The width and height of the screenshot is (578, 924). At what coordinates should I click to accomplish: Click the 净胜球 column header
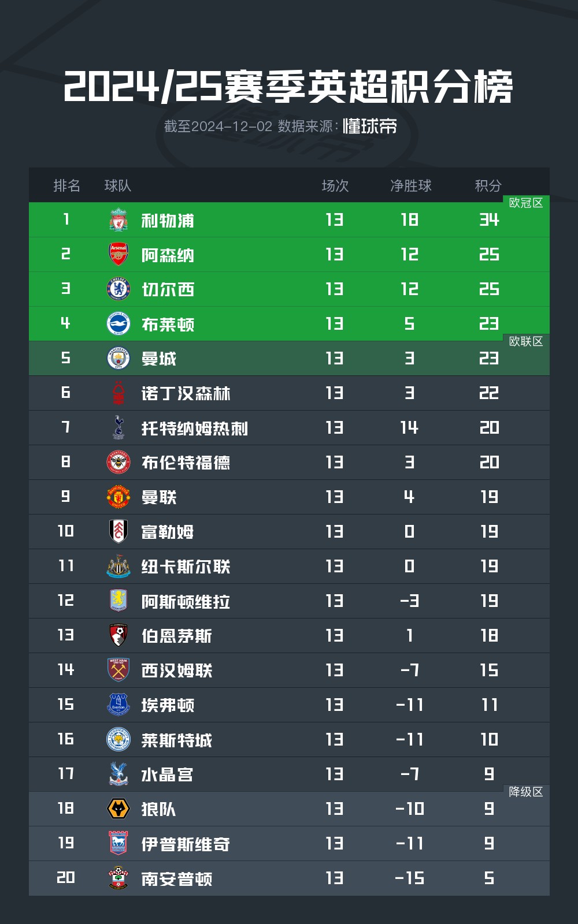pos(411,185)
